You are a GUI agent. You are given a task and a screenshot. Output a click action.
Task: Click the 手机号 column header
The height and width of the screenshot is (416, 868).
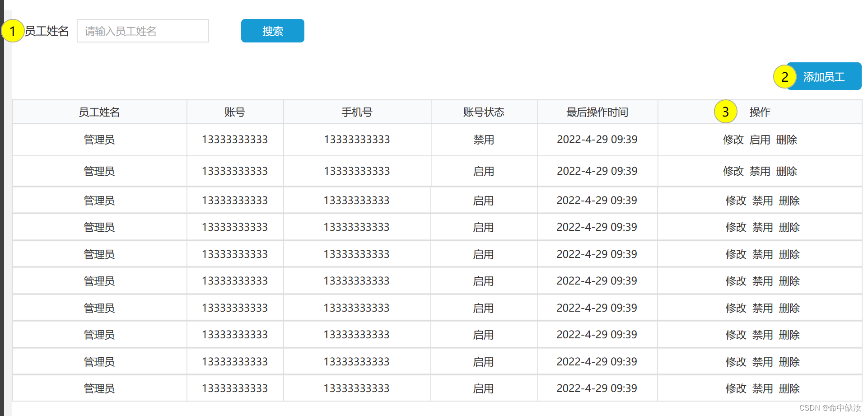357,112
